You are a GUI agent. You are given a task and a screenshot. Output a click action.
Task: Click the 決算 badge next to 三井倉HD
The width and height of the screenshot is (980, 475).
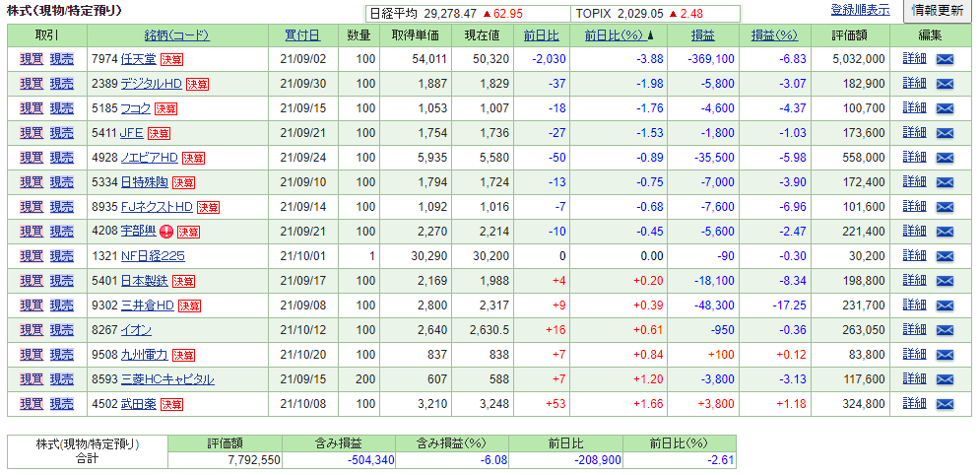[x=189, y=305]
